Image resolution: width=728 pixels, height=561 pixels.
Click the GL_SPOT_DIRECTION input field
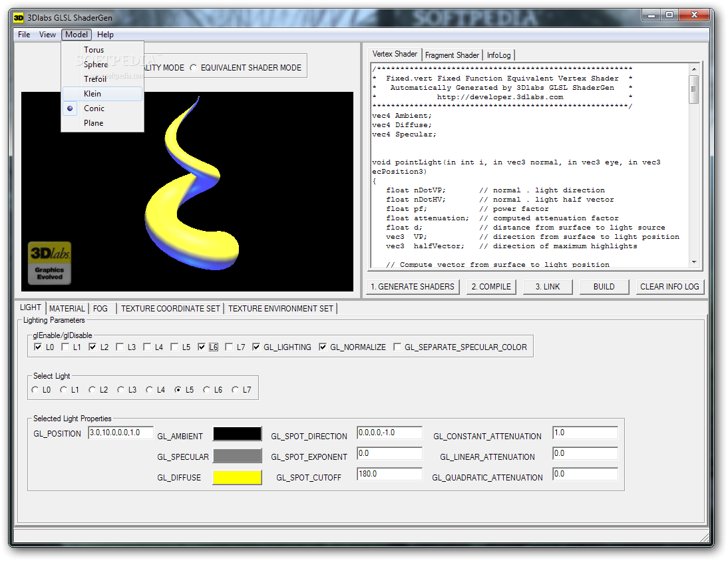[x=389, y=433]
